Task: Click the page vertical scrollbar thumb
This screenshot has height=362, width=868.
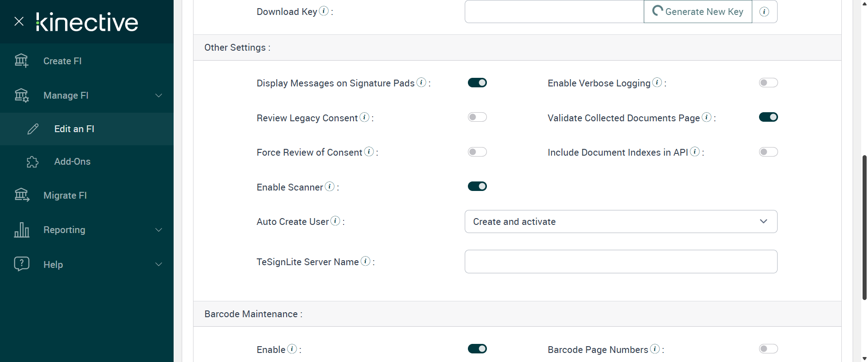Action: pyautogui.click(x=864, y=227)
